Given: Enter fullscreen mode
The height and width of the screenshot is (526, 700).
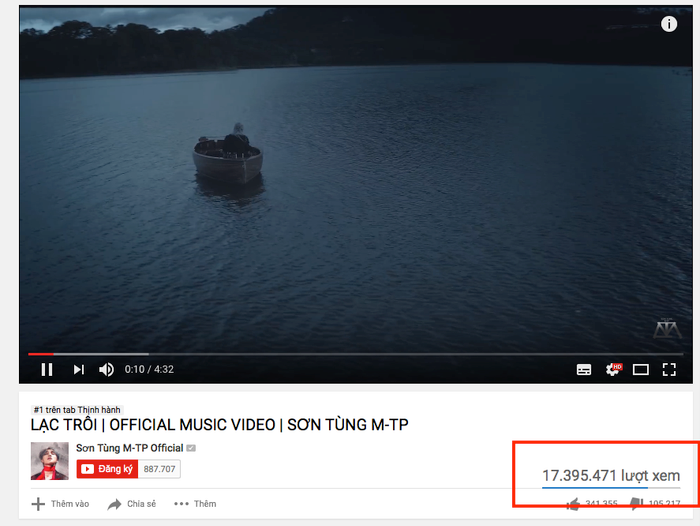Looking at the screenshot, I should (x=669, y=370).
